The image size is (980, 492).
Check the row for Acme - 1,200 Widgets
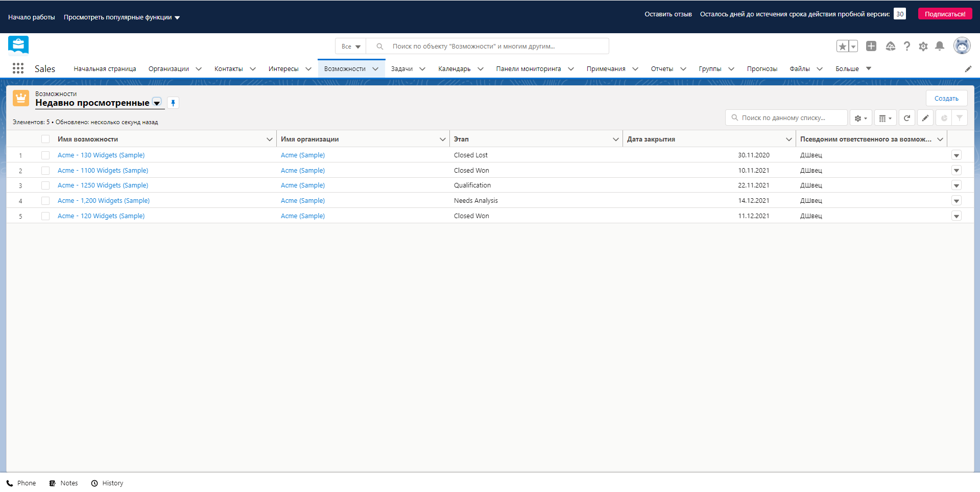click(x=45, y=201)
